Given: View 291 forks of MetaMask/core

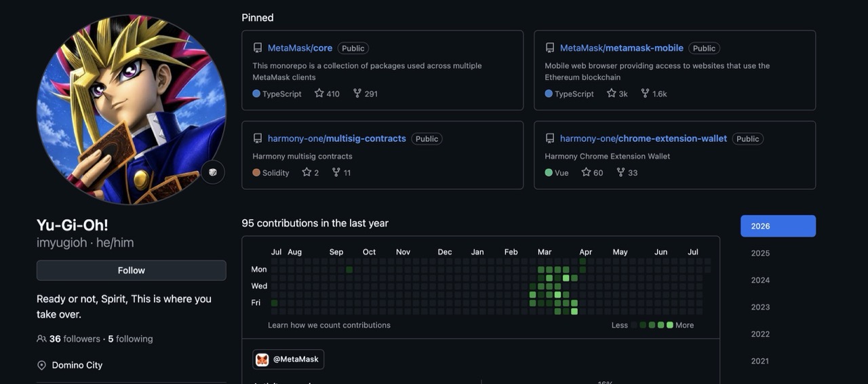Looking at the screenshot, I should tap(365, 94).
